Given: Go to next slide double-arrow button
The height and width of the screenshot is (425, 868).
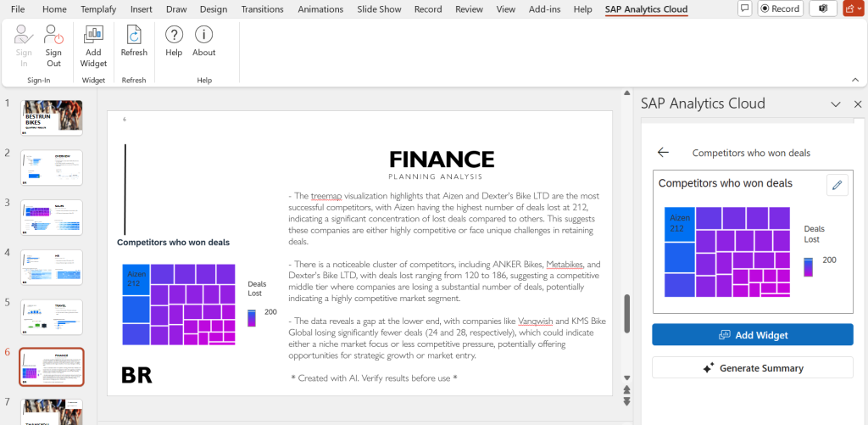Looking at the screenshot, I should click(x=626, y=400).
